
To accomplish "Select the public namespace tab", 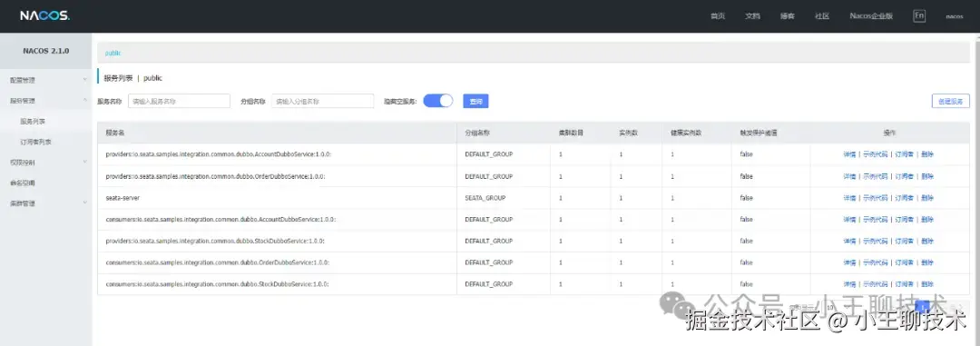I will point(113,54).
